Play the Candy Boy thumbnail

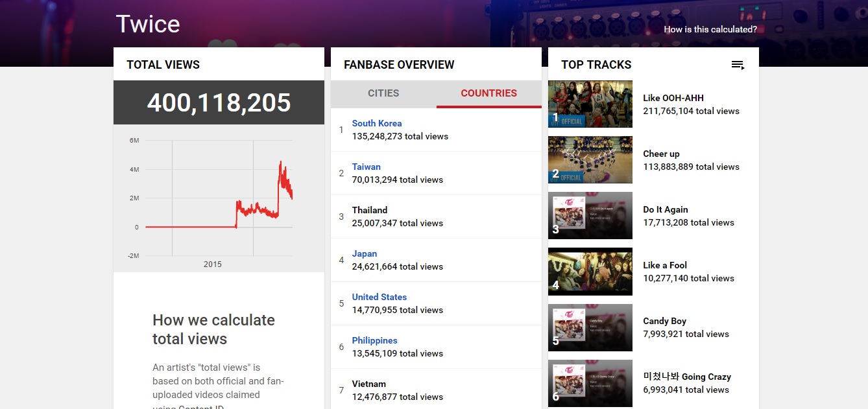pyautogui.click(x=590, y=327)
